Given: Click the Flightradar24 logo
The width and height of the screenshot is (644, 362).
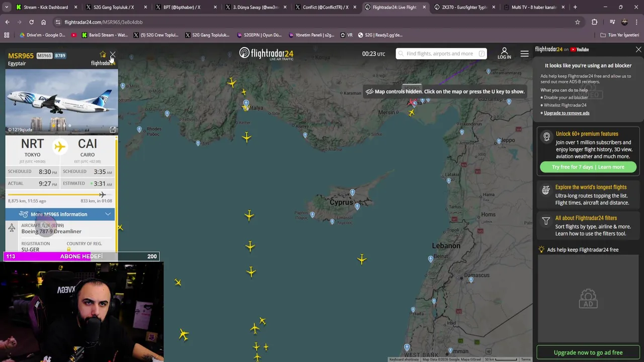Looking at the screenshot, I should (x=266, y=54).
